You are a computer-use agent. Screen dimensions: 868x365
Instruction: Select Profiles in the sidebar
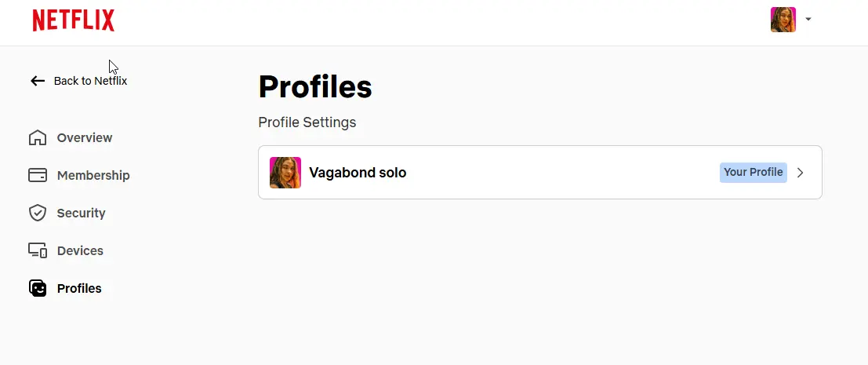coord(79,288)
